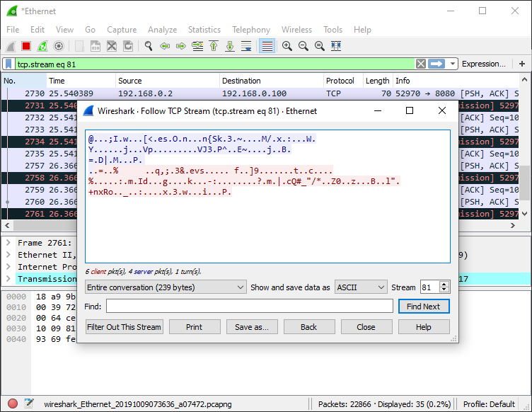Click the Save as... button

point(252,327)
